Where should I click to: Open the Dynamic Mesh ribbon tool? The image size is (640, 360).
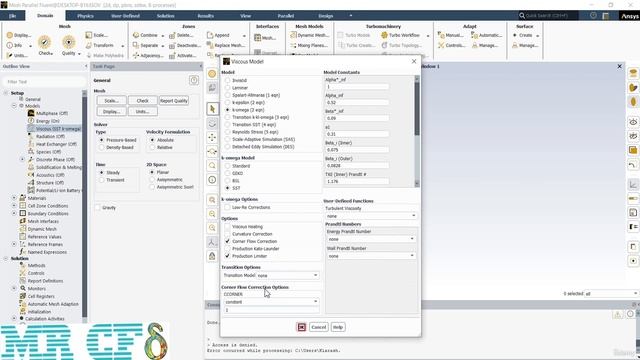click(309, 35)
